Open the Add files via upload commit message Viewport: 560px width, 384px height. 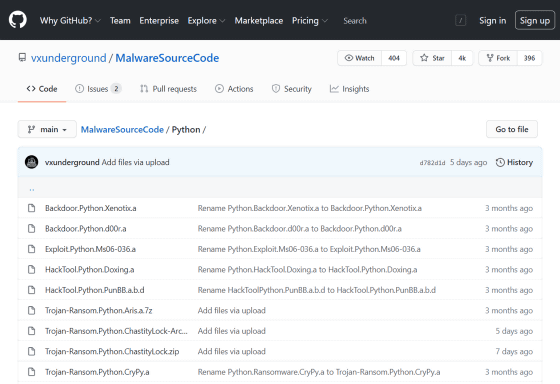click(135, 162)
